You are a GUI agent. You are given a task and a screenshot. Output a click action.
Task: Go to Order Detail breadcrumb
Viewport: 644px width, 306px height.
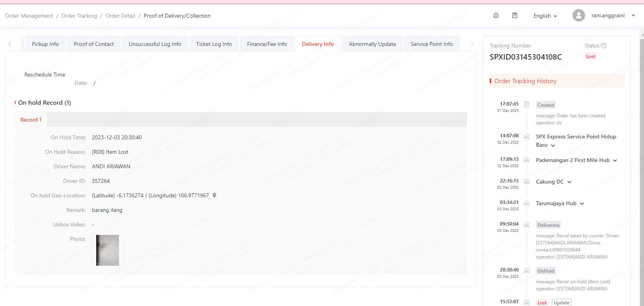pyautogui.click(x=120, y=16)
